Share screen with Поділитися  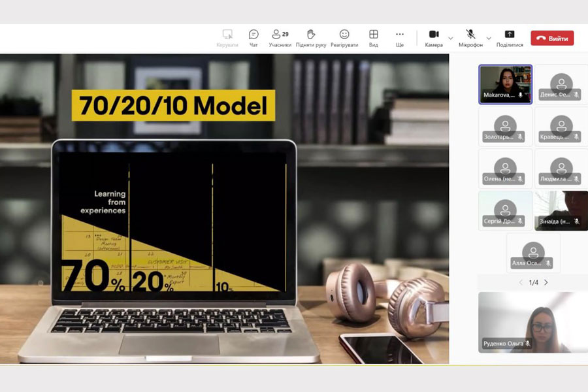click(510, 39)
